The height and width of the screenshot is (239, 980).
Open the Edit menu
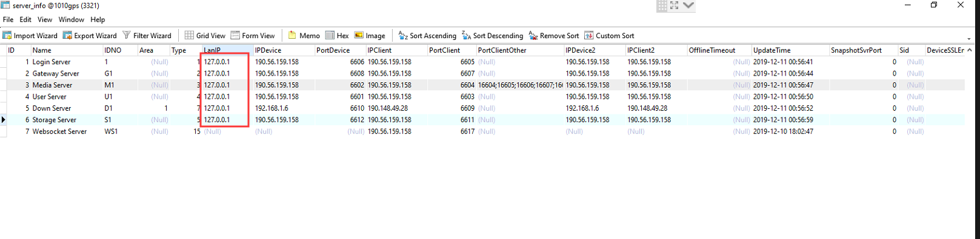coord(25,19)
